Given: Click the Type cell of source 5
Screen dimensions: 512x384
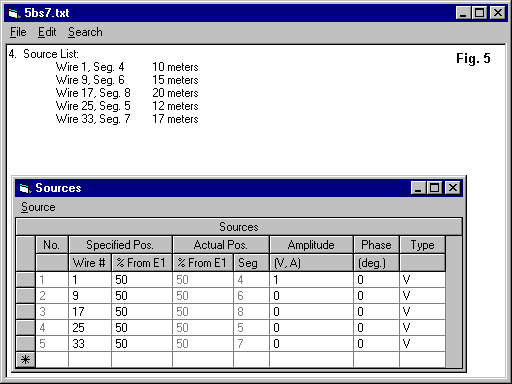Looking at the screenshot, I should coord(422,344).
